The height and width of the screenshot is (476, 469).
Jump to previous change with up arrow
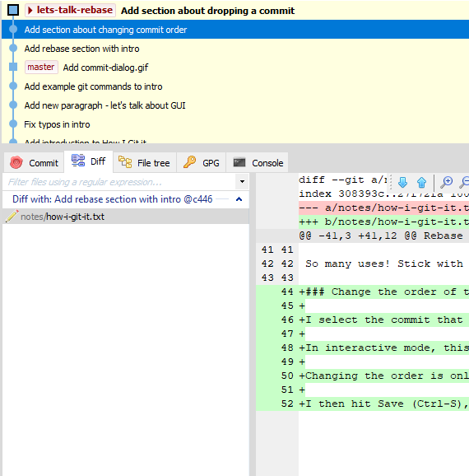(421, 182)
